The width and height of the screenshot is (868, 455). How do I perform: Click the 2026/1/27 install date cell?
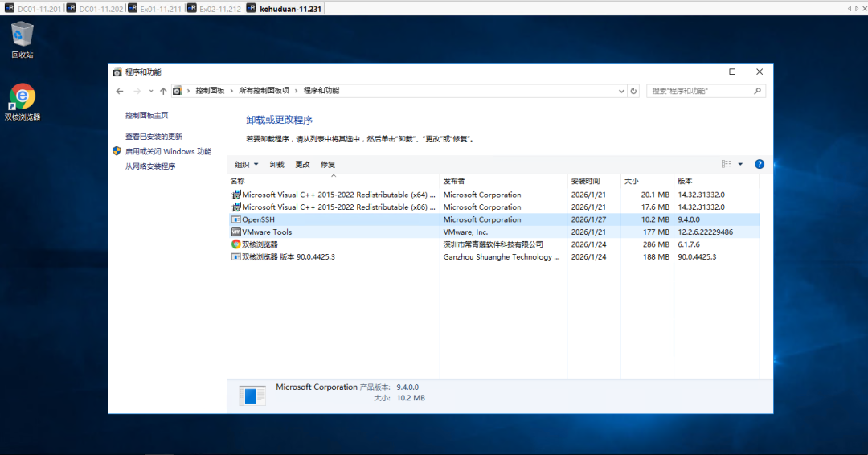point(588,219)
